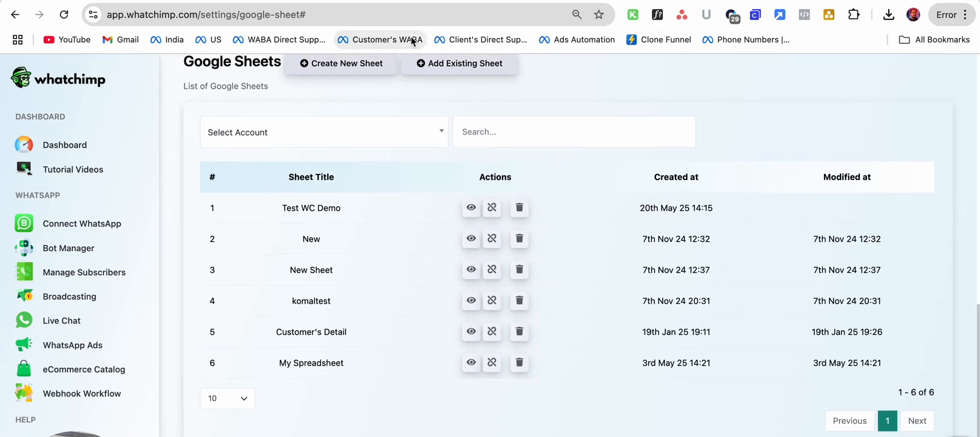Open the Dashboard page
Screen dimensions: 980x437
51,145
